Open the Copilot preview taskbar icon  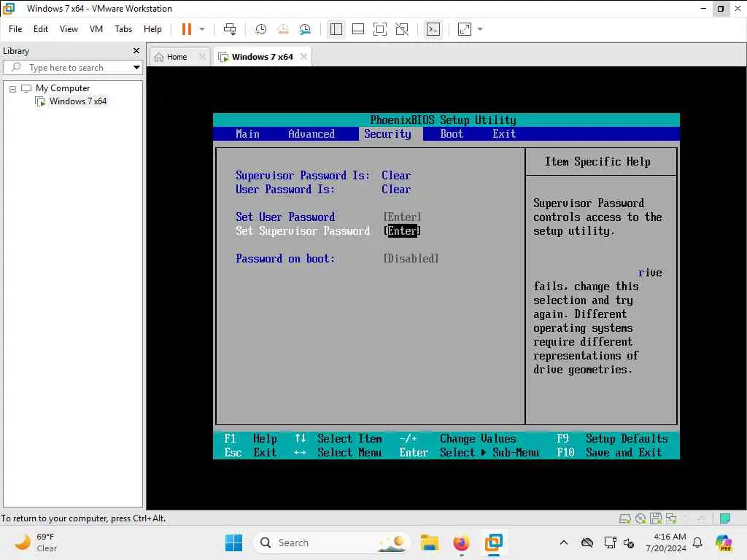point(723,542)
